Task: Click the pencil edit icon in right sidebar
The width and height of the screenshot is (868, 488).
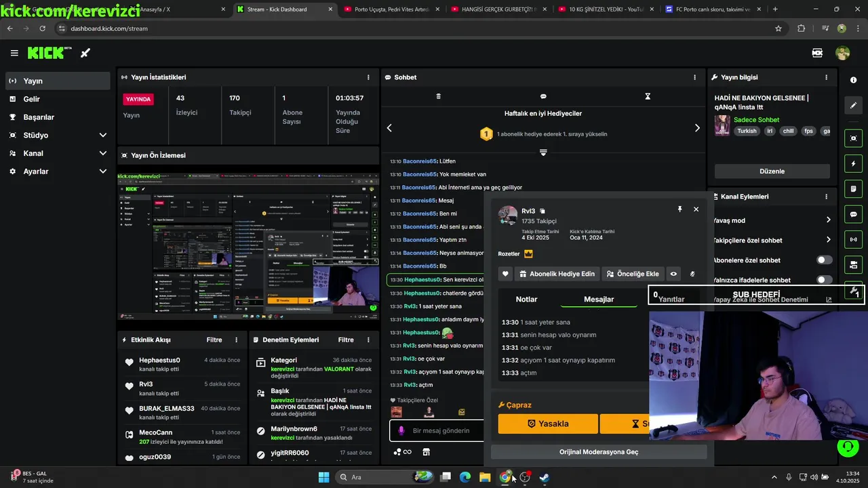Action: point(853,105)
